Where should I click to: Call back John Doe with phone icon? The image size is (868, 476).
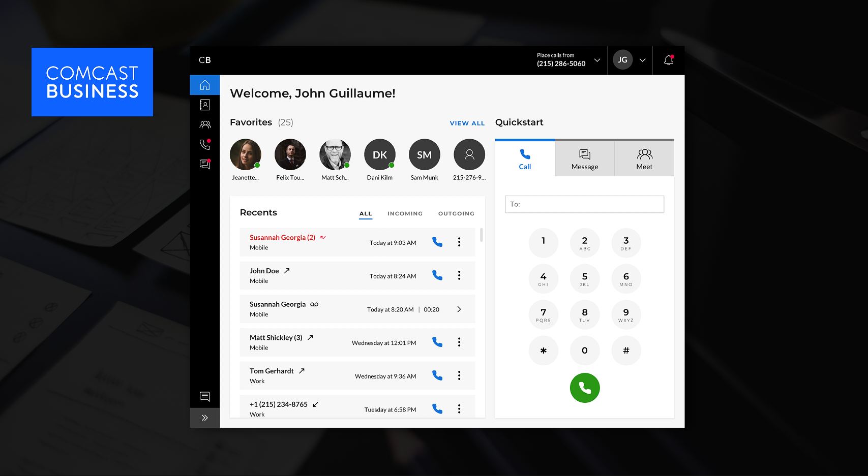437,275
